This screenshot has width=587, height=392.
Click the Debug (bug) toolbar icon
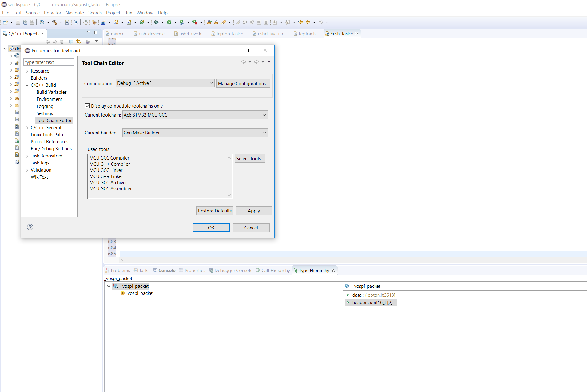[x=157, y=22]
